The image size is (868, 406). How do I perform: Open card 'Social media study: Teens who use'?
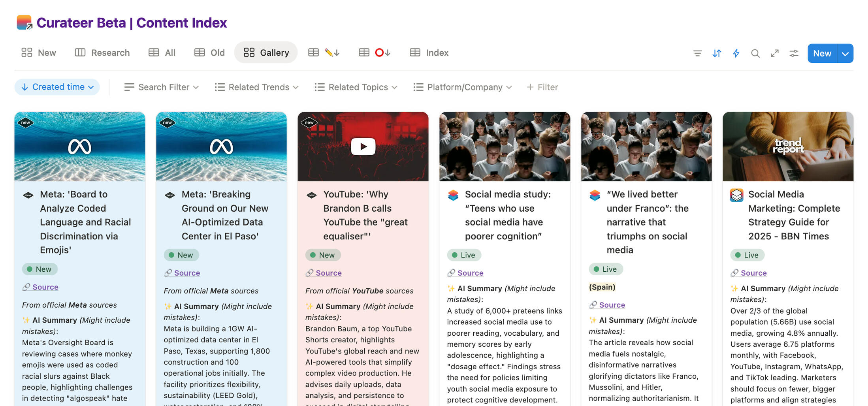pyautogui.click(x=508, y=215)
